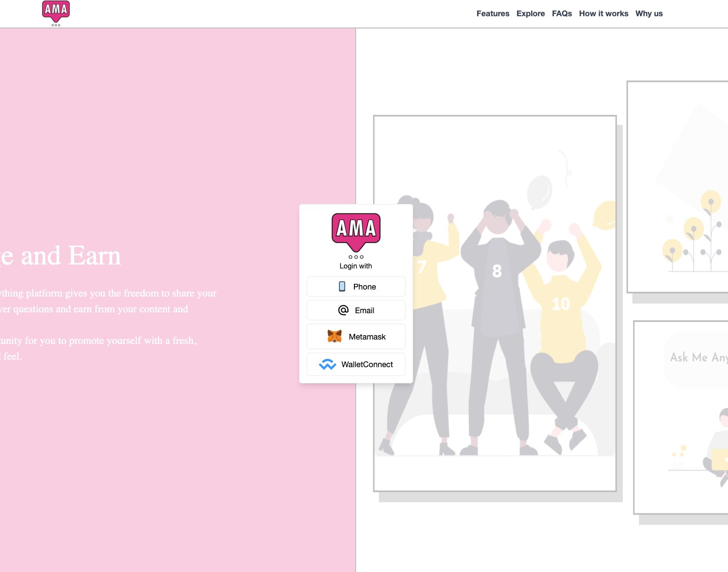Choose Email login option
This screenshot has height=572, width=728.
[x=356, y=310]
